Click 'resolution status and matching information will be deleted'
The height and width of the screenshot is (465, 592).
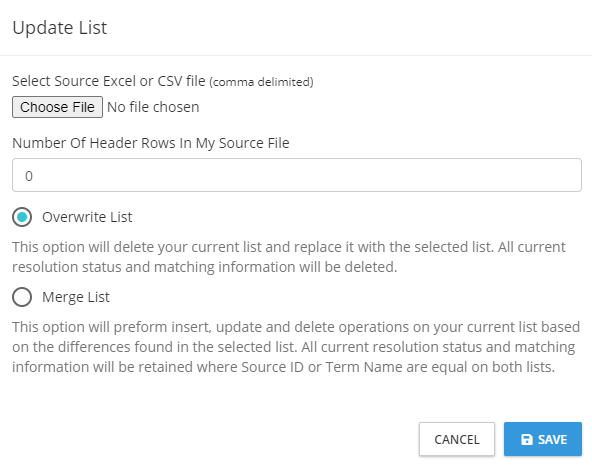pos(205,267)
